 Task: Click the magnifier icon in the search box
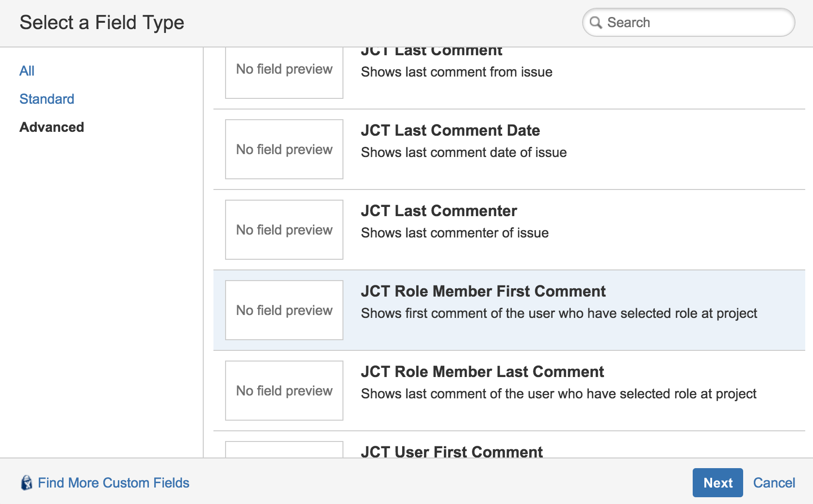[x=596, y=23]
